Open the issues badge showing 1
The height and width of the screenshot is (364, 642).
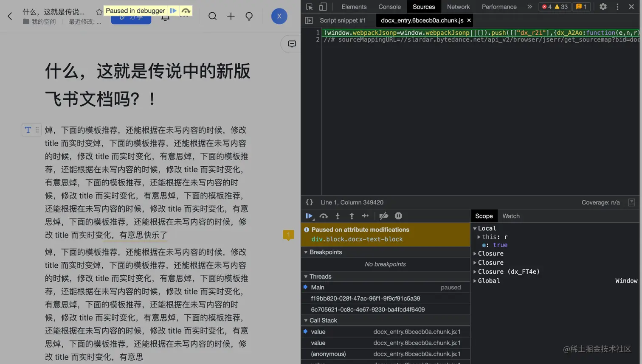click(581, 7)
